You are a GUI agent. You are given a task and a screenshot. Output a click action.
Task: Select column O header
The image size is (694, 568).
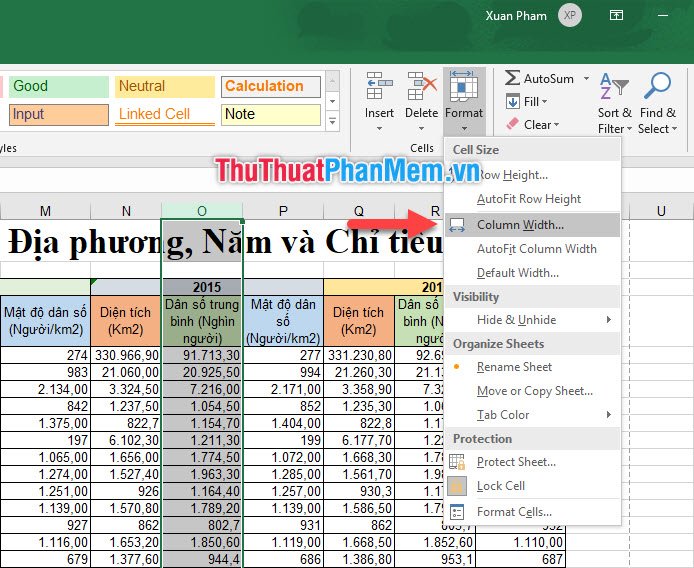click(202, 211)
